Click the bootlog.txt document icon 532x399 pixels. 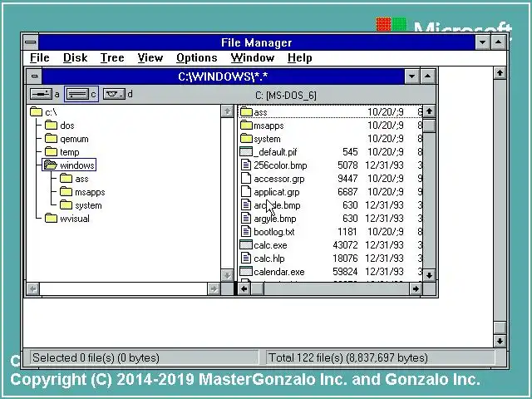pos(246,231)
